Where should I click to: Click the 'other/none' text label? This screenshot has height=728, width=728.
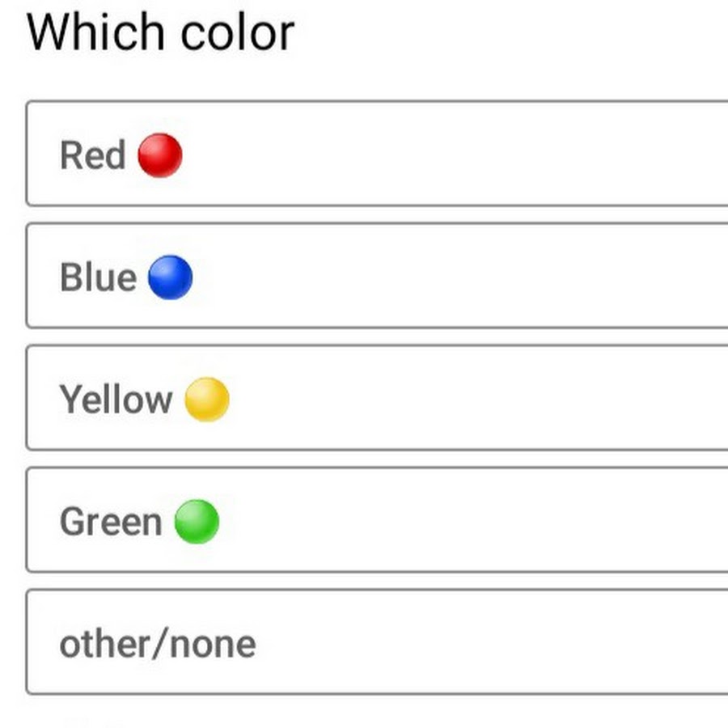[158, 644]
